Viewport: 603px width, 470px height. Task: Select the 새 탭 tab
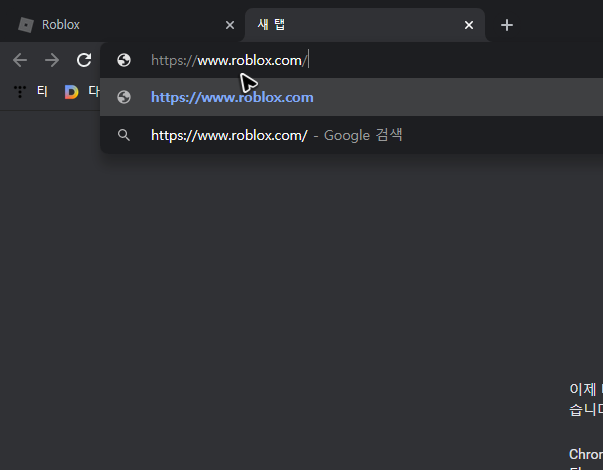click(x=365, y=25)
